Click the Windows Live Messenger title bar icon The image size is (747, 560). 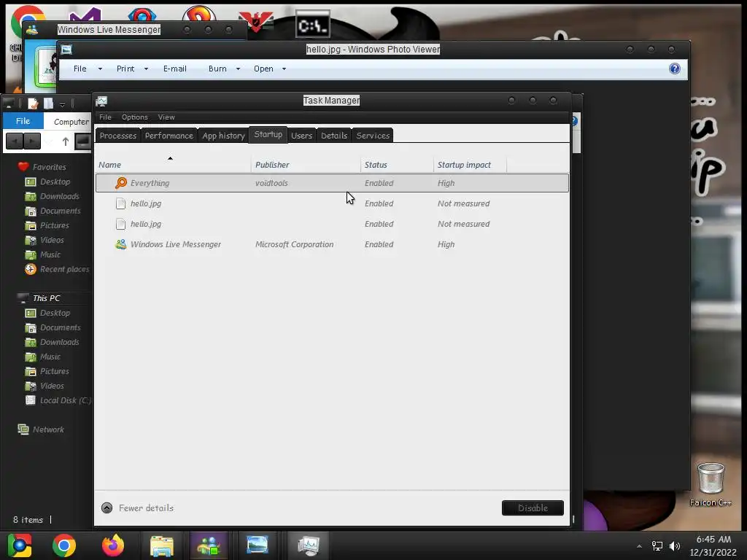(x=32, y=29)
